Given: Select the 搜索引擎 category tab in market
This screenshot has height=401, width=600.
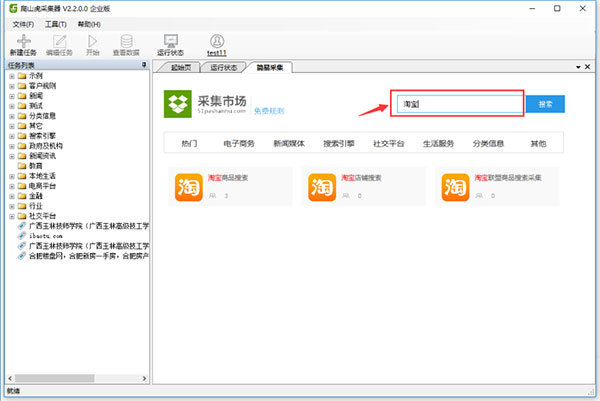Looking at the screenshot, I should [339, 143].
